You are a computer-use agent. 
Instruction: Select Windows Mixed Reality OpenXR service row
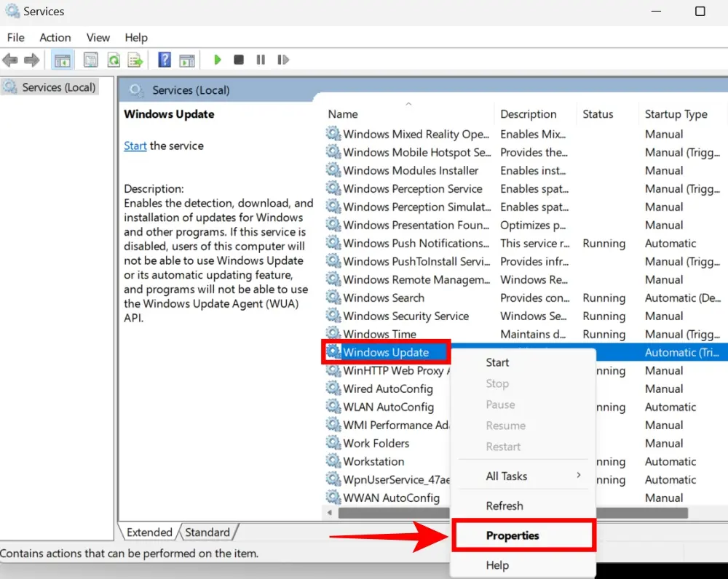coord(525,134)
